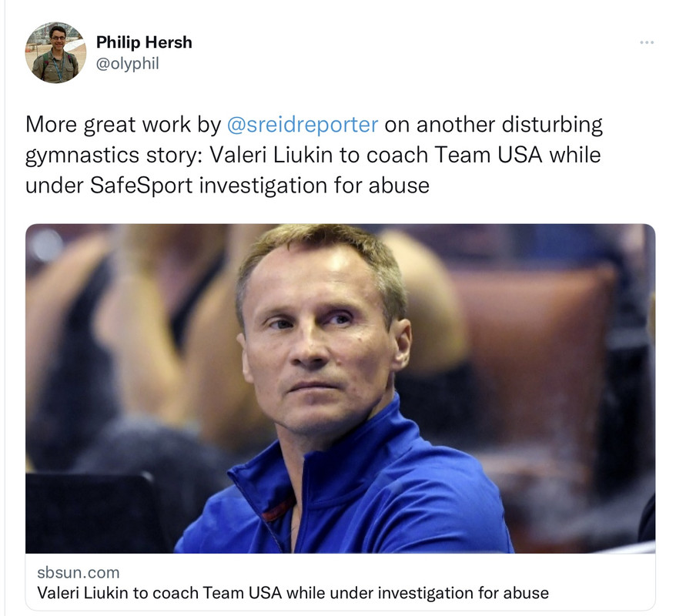The height and width of the screenshot is (616, 676).
Task: Follow the @sreidreporter mention link
Action: 303,125
